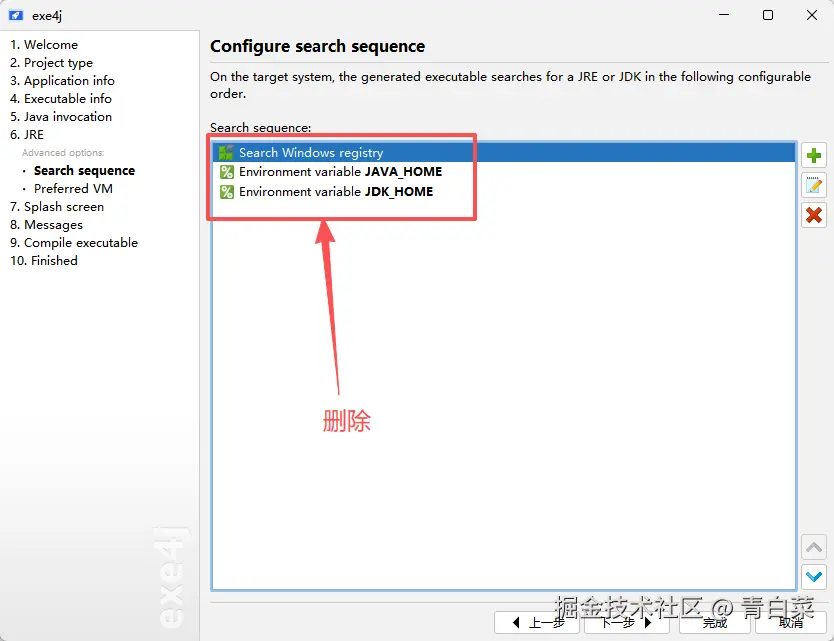Open step 9. Compile executable
The image size is (834, 641).
74,243
